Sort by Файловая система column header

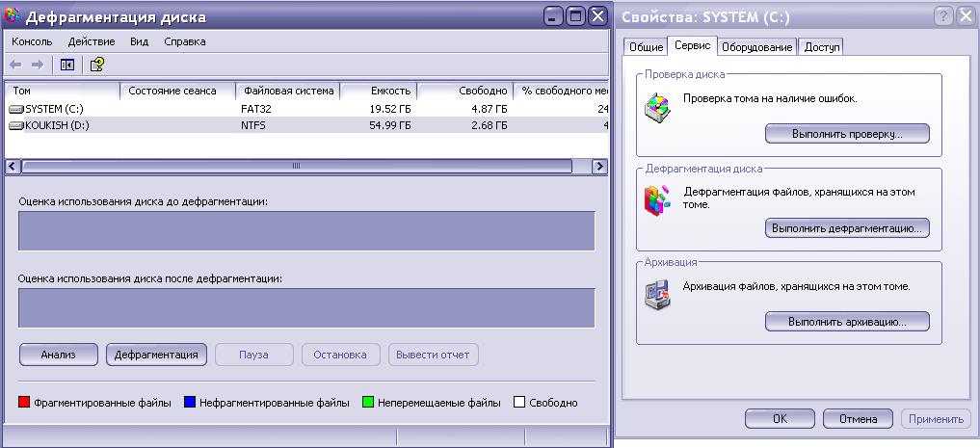tap(288, 92)
